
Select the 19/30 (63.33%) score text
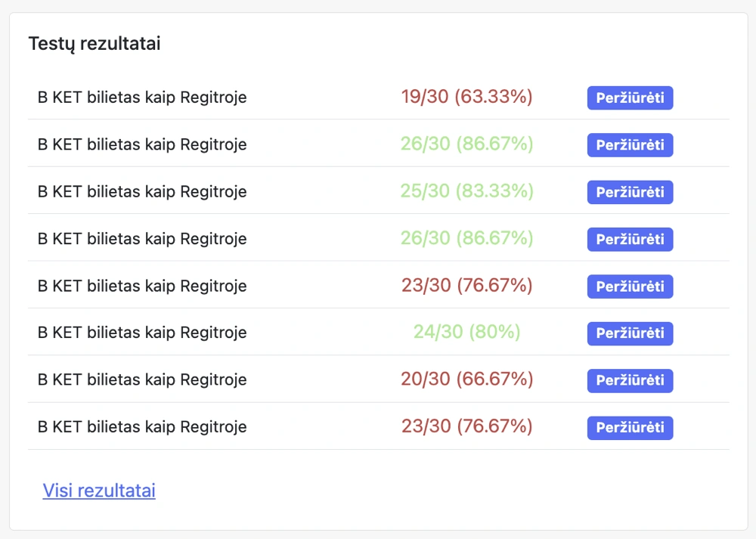pos(466,97)
